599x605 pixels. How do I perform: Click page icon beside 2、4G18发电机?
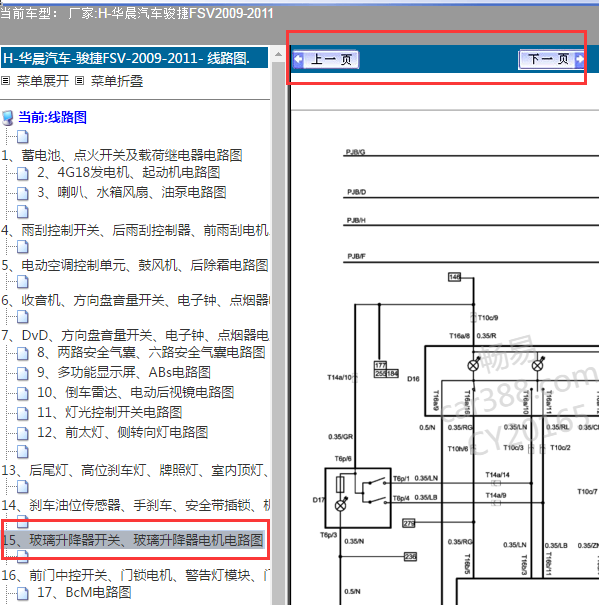(22, 174)
